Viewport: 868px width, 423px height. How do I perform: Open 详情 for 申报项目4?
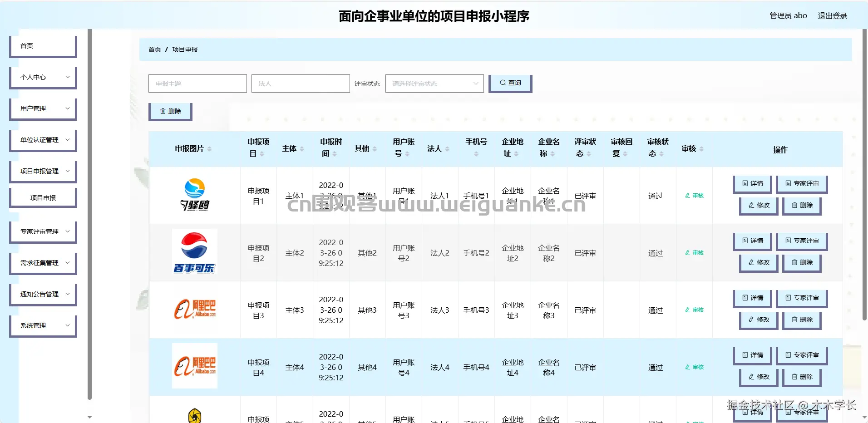click(753, 355)
